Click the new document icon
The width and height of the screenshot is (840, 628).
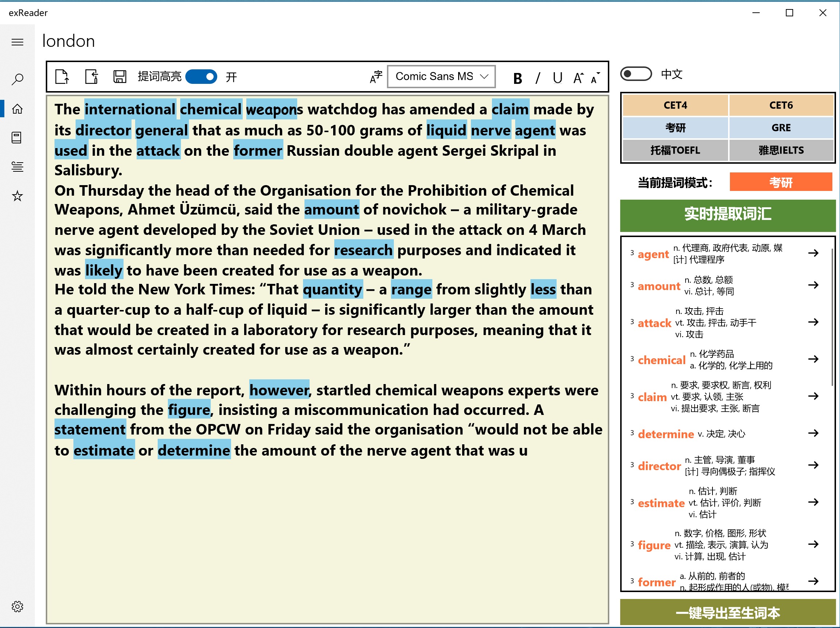point(62,77)
